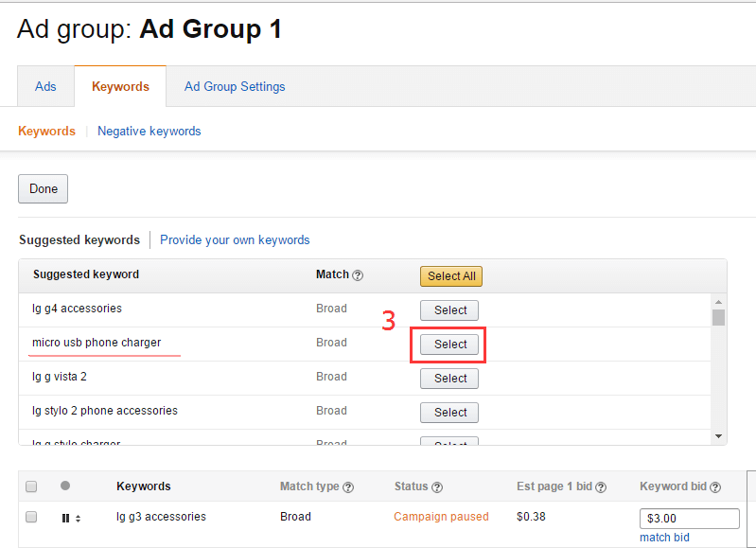Image resolution: width=756 pixels, height=548 pixels.
Task: Show help for Est page 1 bid
Action: tap(600, 487)
